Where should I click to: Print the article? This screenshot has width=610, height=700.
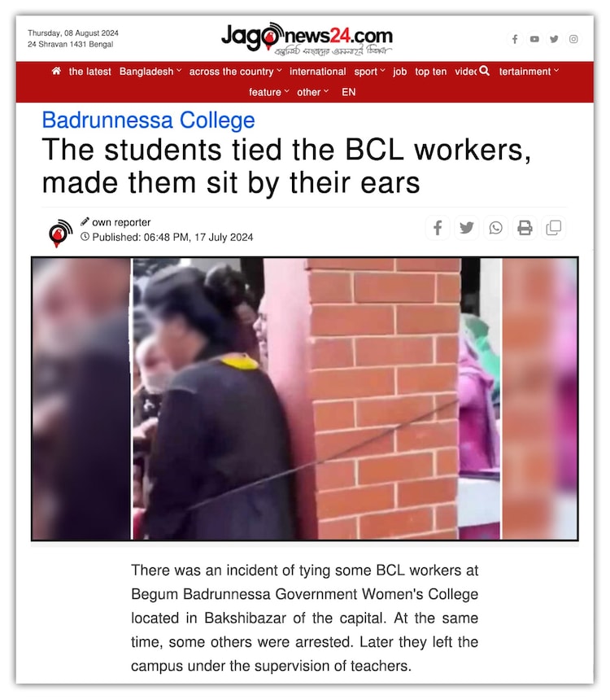525,228
